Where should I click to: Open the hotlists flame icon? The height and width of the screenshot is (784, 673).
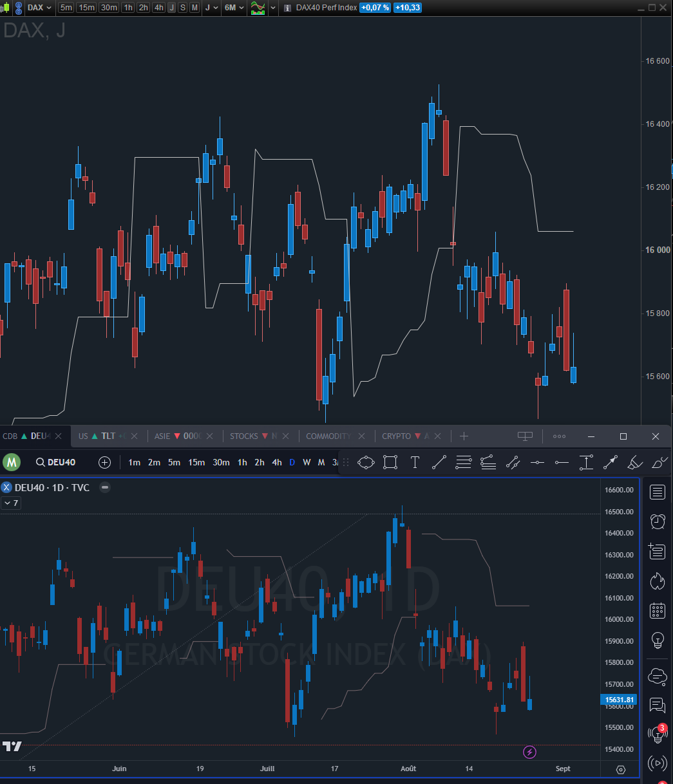pos(658,581)
